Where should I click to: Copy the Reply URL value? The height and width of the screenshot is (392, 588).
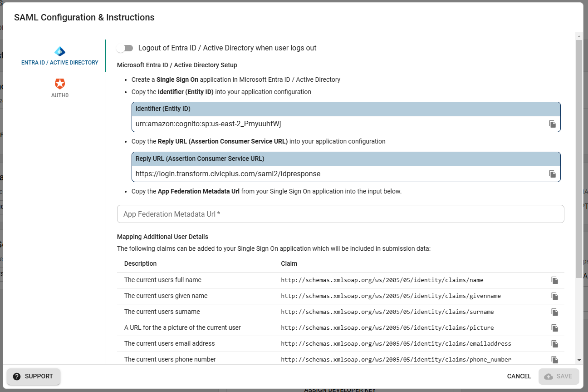(x=552, y=174)
